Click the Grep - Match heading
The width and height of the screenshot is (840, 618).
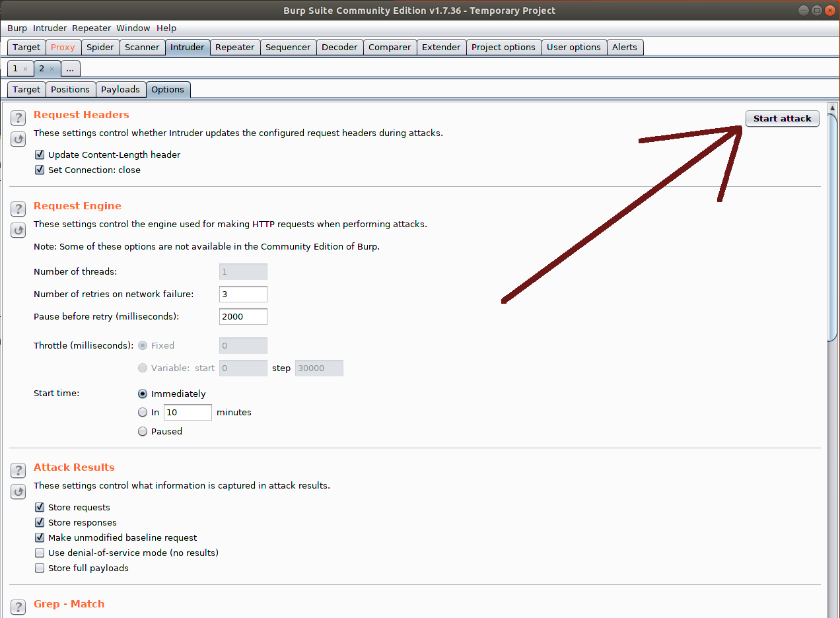tap(69, 603)
